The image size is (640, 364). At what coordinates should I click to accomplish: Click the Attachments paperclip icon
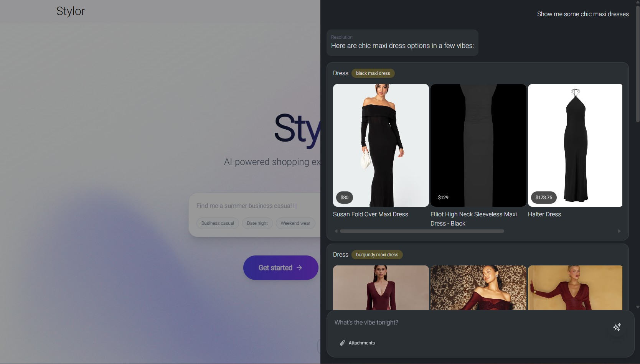342,343
